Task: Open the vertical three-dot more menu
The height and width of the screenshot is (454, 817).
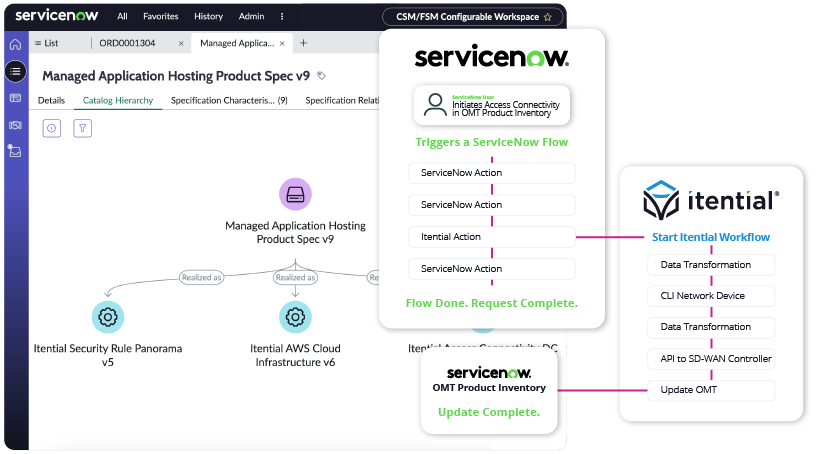Action: pyautogui.click(x=282, y=17)
